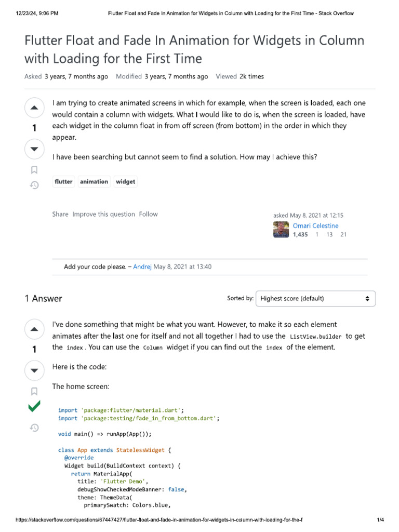
Task: Share the question
Action: tap(60, 214)
